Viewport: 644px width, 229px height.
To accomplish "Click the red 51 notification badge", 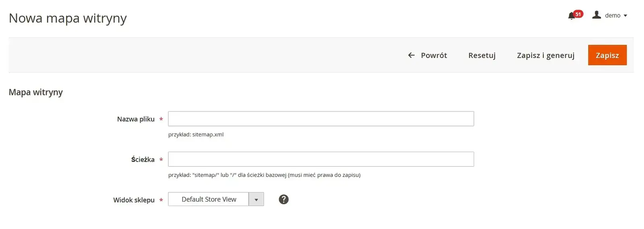I will pyautogui.click(x=578, y=14).
